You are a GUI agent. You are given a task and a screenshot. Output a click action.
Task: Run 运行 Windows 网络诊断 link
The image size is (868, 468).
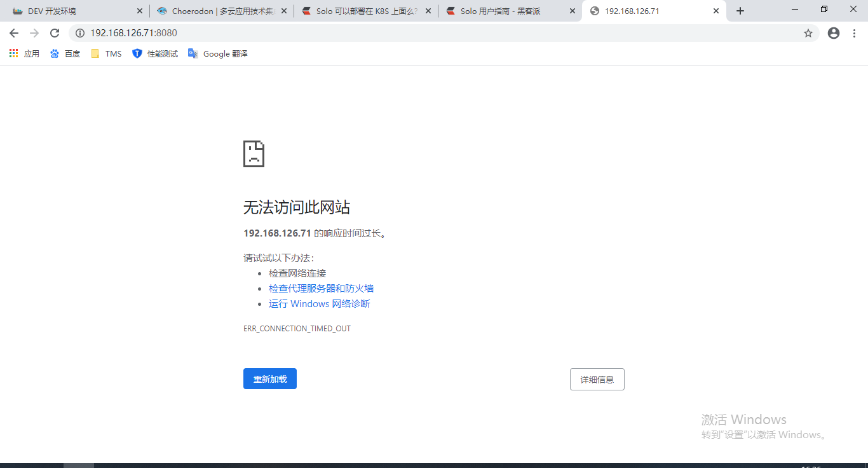(320, 304)
